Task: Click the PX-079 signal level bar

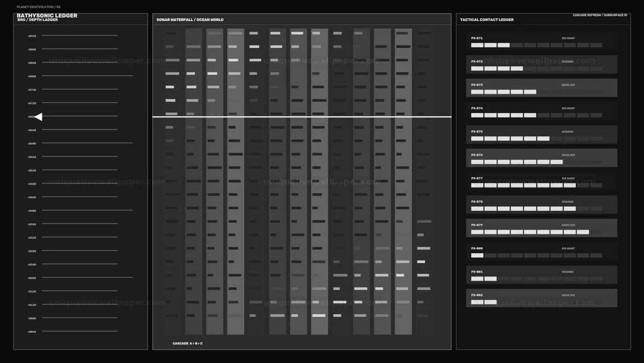Action: coord(537,232)
